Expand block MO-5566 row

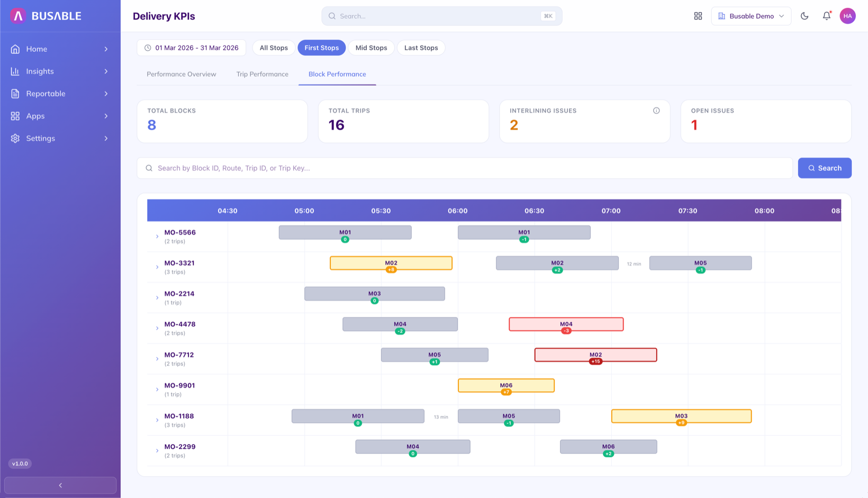click(x=157, y=237)
